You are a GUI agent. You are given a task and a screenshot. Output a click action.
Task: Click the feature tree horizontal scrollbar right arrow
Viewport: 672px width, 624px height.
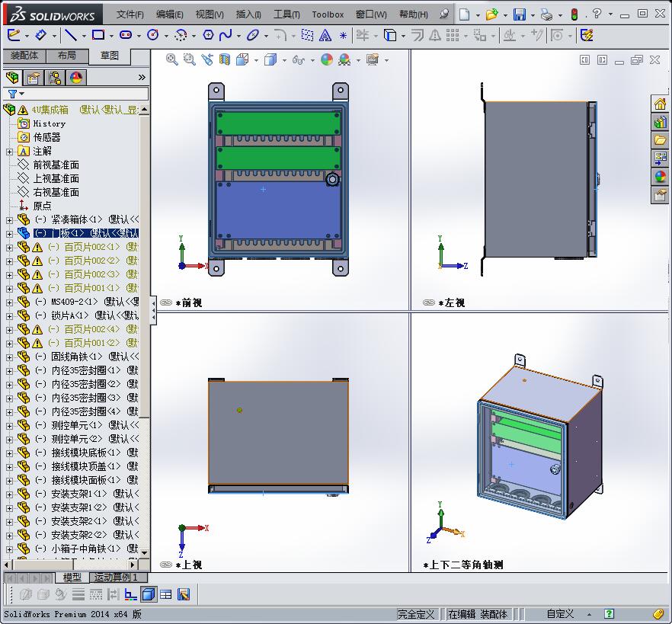133,565
